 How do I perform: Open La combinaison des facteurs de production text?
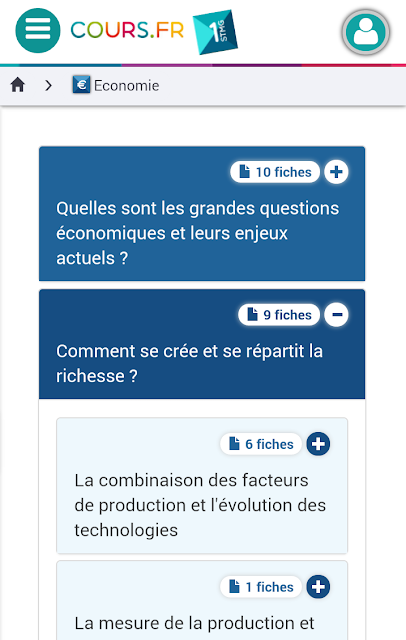(x=200, y=505)
